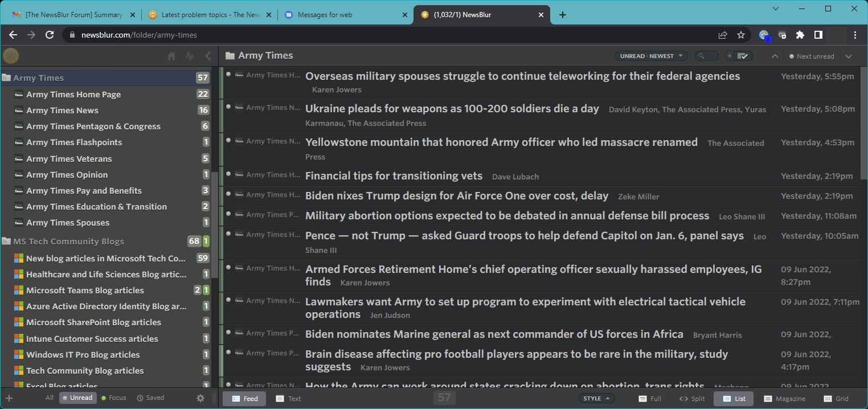
Task: Switch sidebar filter to Unread
Action: pos(77,398)
